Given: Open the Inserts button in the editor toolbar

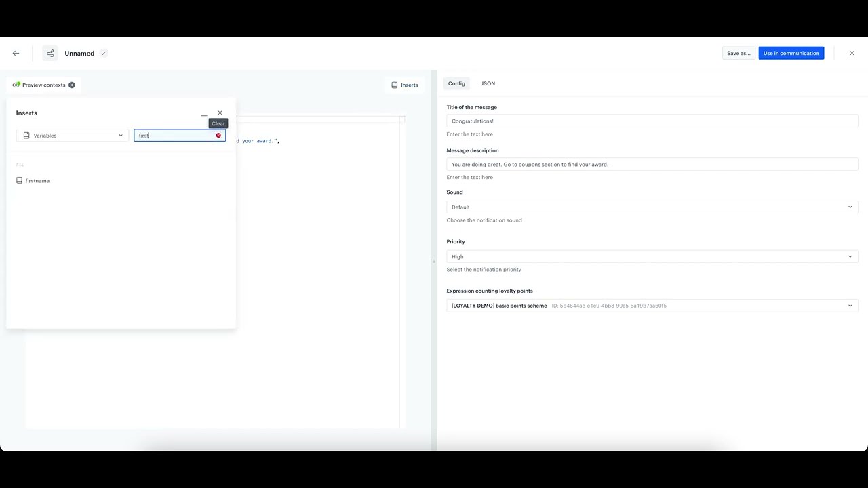Looking at the screenshot, I should click(x=405, y=85).
